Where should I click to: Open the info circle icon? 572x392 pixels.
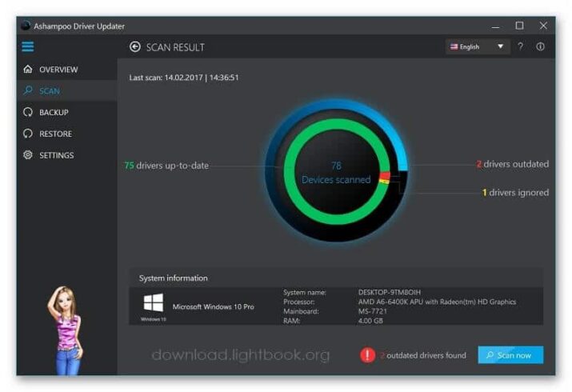(540, 46)
